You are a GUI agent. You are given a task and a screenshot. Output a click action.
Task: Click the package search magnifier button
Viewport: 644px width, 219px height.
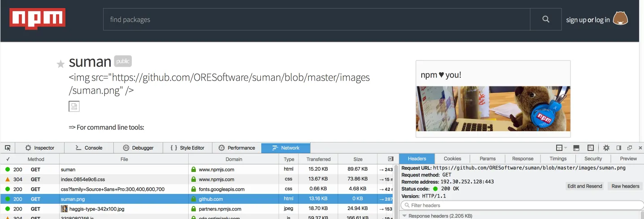coord(545,19)
